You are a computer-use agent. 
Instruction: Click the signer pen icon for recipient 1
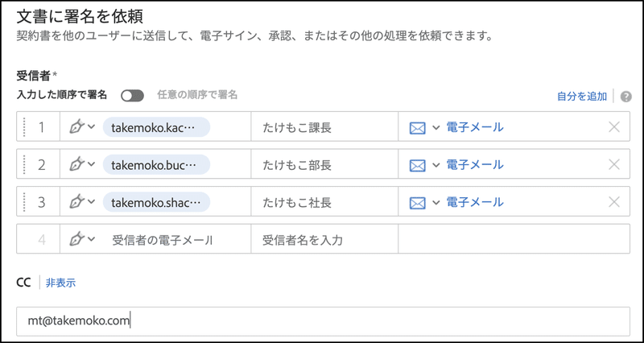[77, 127]
